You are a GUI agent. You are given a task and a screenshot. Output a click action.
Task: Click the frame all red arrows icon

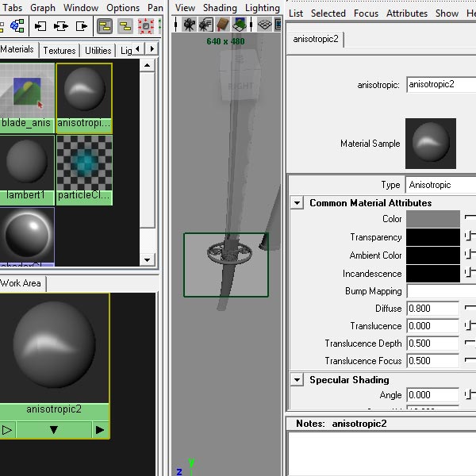146,26
